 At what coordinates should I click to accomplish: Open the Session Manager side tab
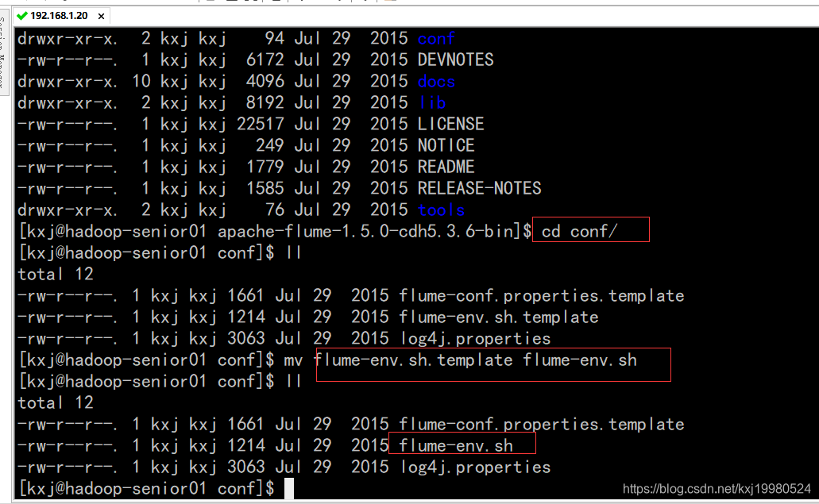click(3, 51)
